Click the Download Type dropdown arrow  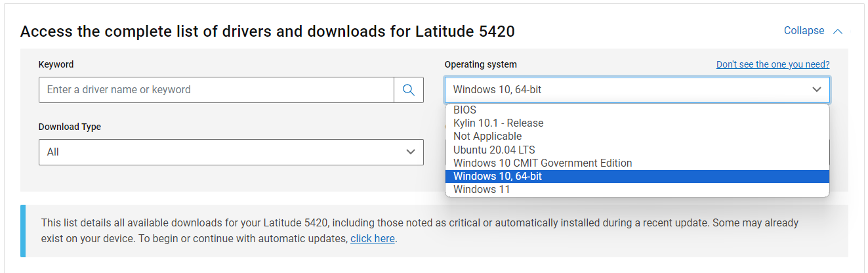(411, 152)
